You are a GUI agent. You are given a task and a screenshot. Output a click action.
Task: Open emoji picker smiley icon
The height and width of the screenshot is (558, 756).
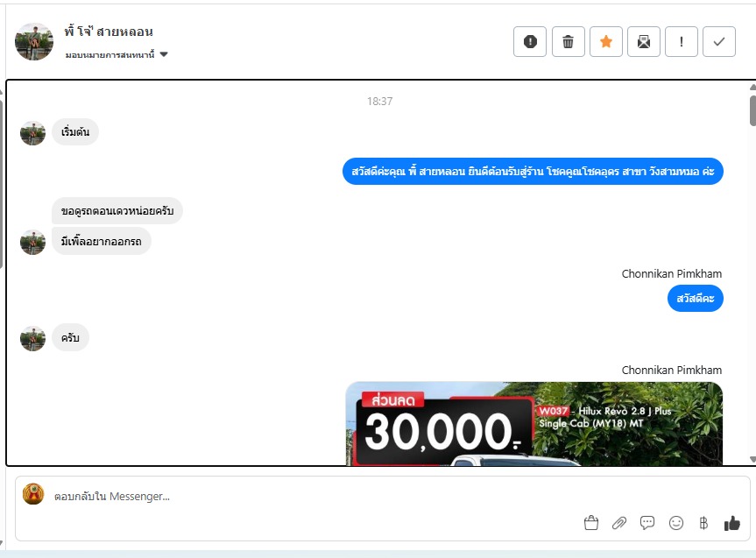point(676,523)
